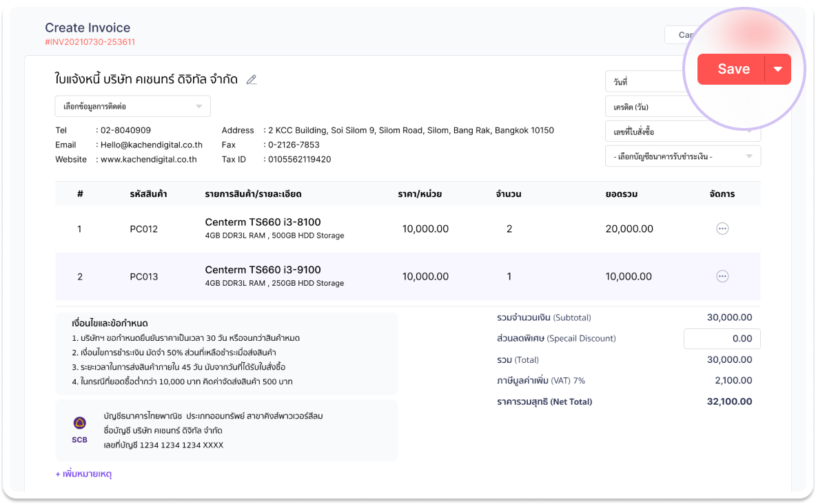The height and width of the screenshot is (504, 816).
Task: Click the เครดิต (วัน) credit days field
Action: coord(644,107)
